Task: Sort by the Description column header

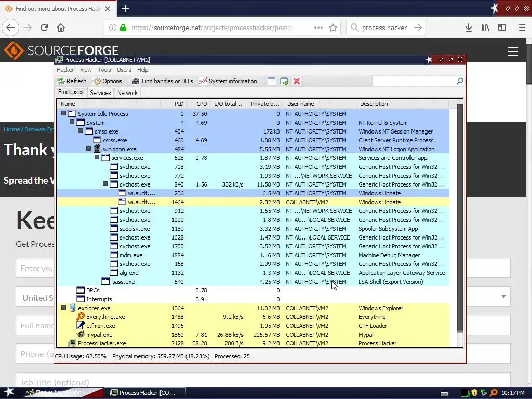Action: pyautogui.click(x=402, y=104)
